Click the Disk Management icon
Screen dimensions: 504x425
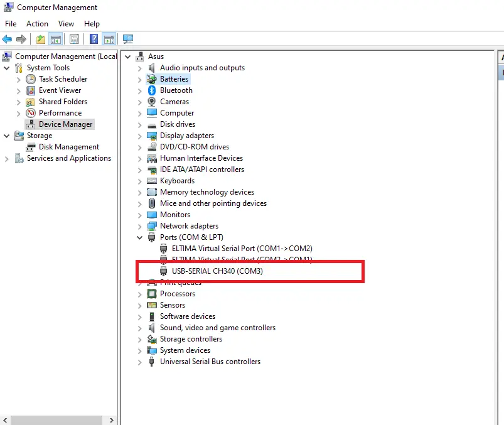click(x=31, y=148)
